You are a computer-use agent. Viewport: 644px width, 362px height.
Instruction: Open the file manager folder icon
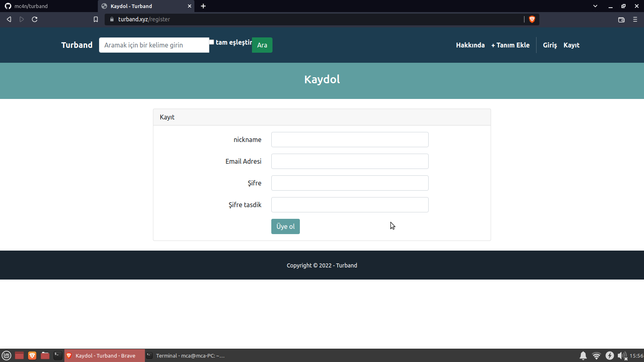[45, 356]
